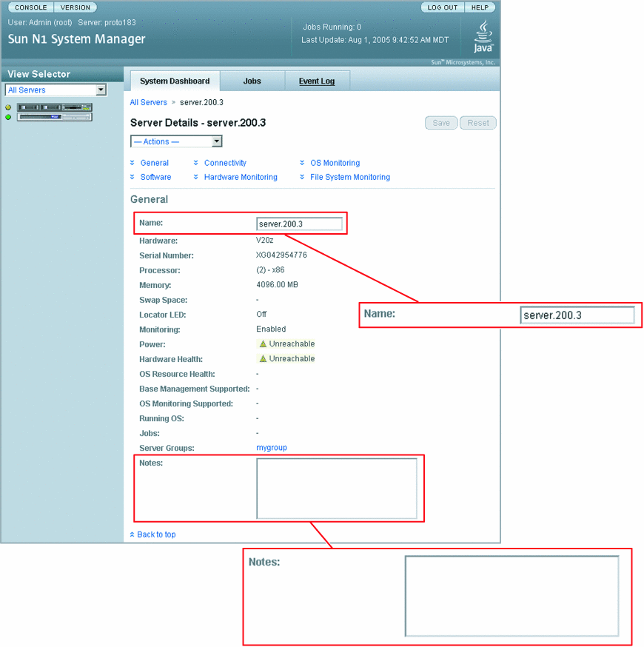
Task: Click the chevron icon before Software link
Action: pyautogui.click(x=133, y=177)
